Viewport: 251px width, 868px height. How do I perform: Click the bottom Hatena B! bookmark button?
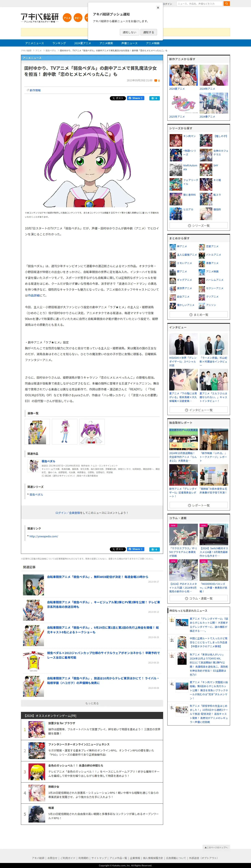click(154, 549)
